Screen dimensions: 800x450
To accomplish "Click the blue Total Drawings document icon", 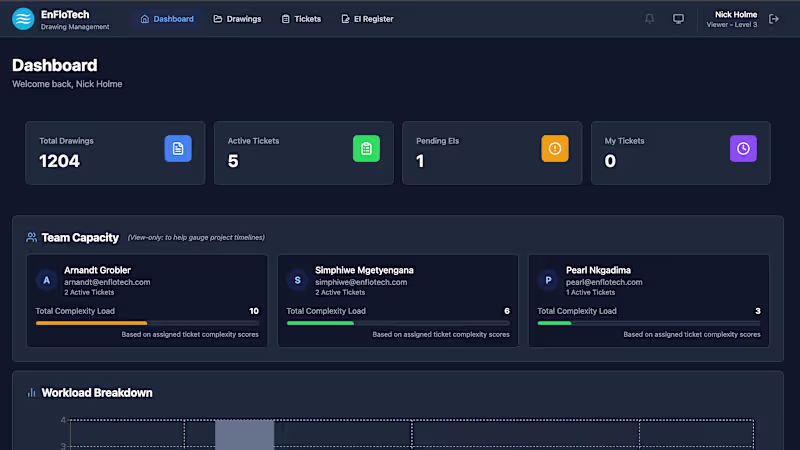I will 178,148.
